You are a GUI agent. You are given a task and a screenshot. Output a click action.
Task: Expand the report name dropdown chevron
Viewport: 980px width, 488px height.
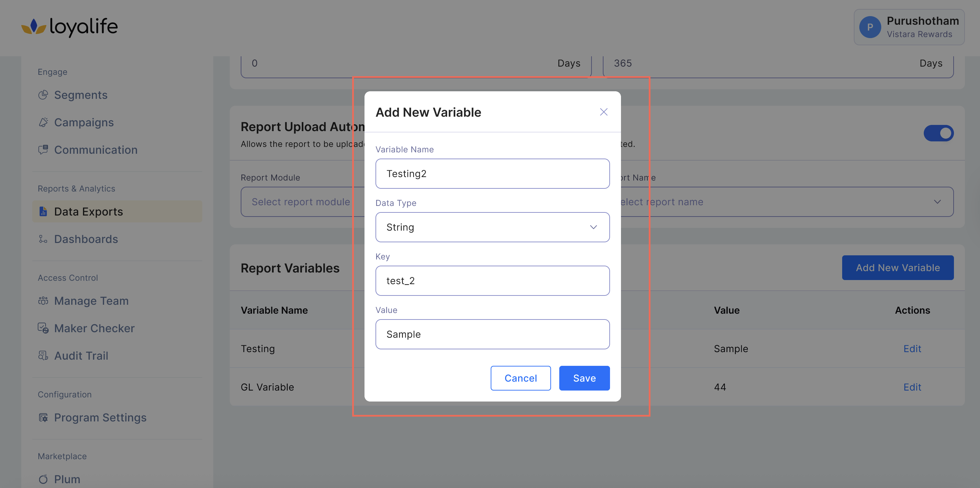coord(937,202)
